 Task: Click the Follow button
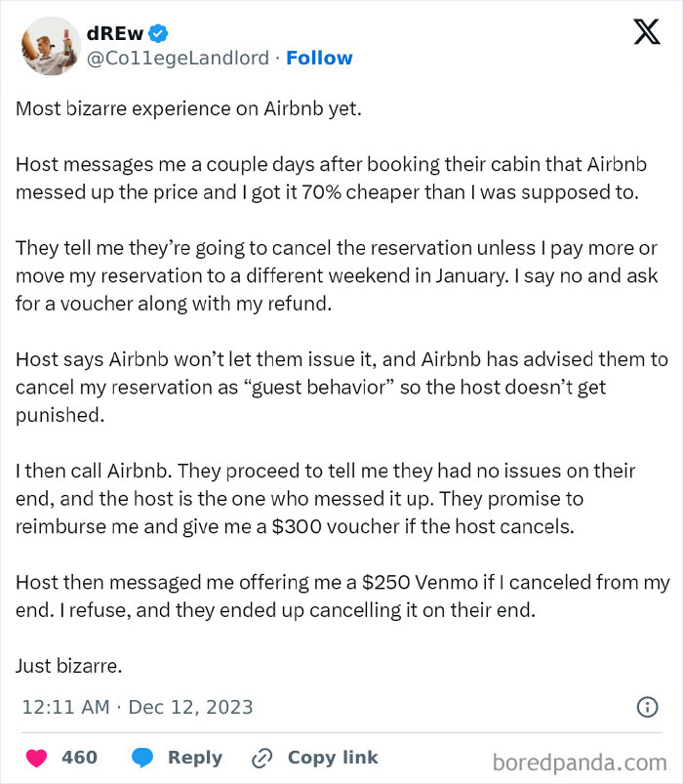(319, 59)
